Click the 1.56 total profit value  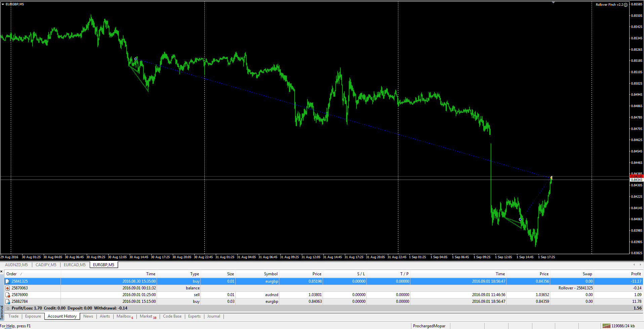pyautogui.click(x=637, y=308)
